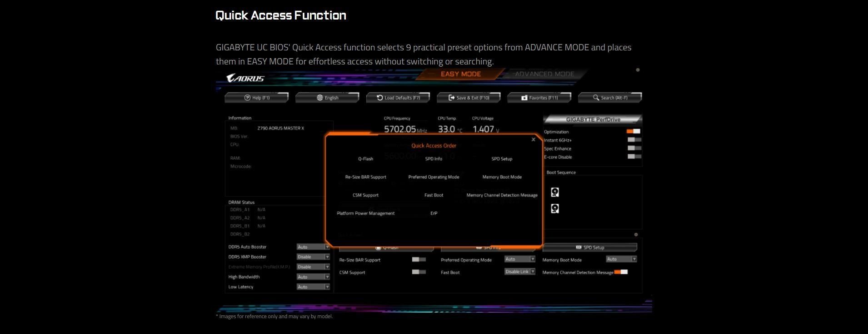This screenshot has width=868, height=334.
Task: Select the first disk icon in Boot Sequence
Action: [555, 192]
